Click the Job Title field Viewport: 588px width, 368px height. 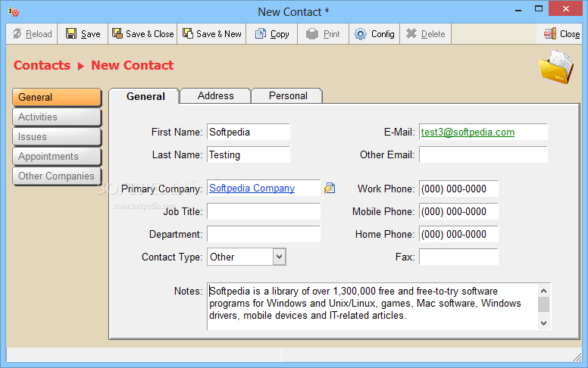pos(264,211)
